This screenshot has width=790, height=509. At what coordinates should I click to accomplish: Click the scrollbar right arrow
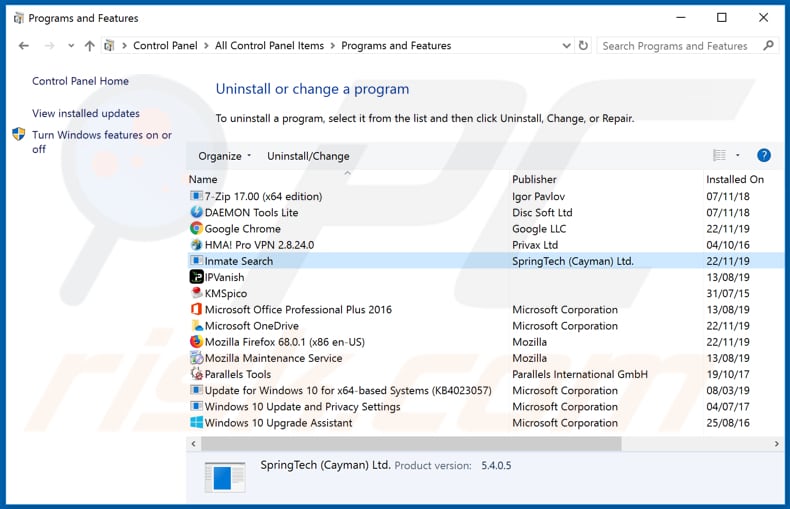776,444
